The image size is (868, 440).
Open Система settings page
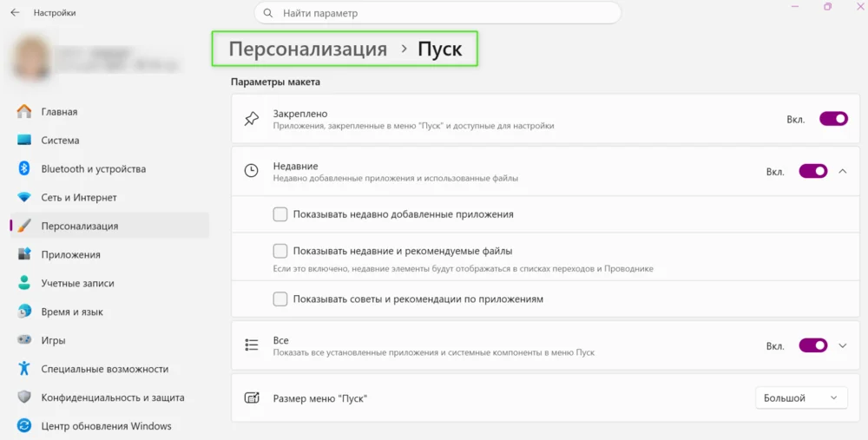click(109, 140)
